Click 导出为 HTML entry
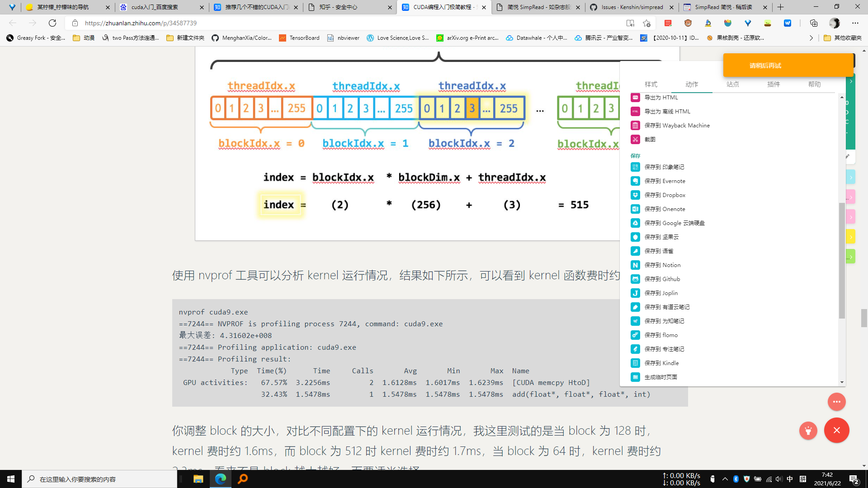This screenshot has height=488, width=868. click(x=660, y=98)
